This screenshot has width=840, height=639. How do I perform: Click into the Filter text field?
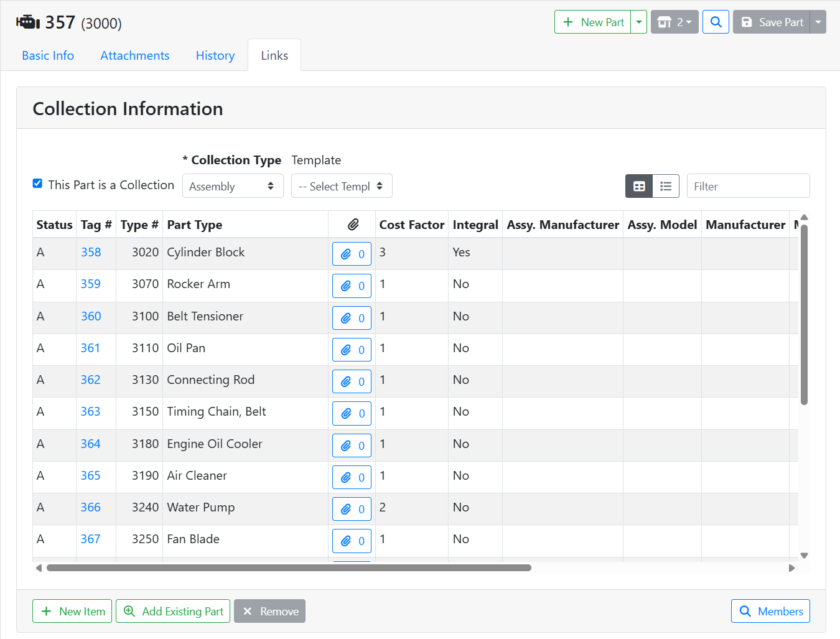point(748,186)
